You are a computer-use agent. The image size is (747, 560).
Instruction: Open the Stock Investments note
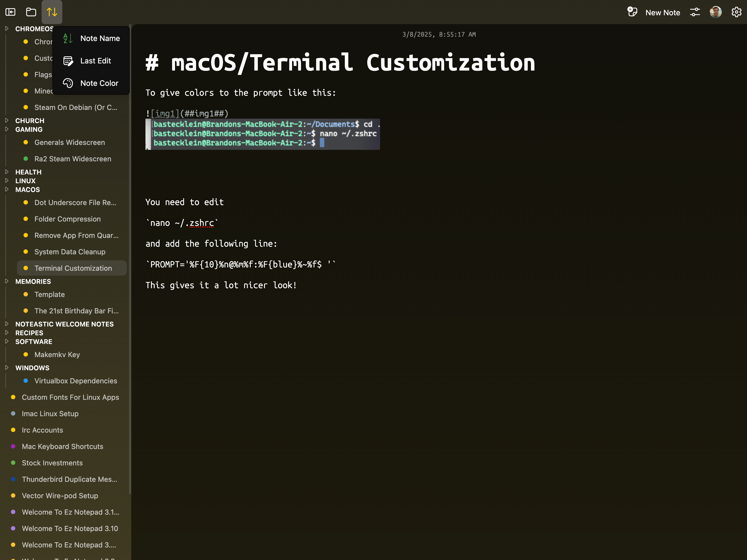point(66,463)
